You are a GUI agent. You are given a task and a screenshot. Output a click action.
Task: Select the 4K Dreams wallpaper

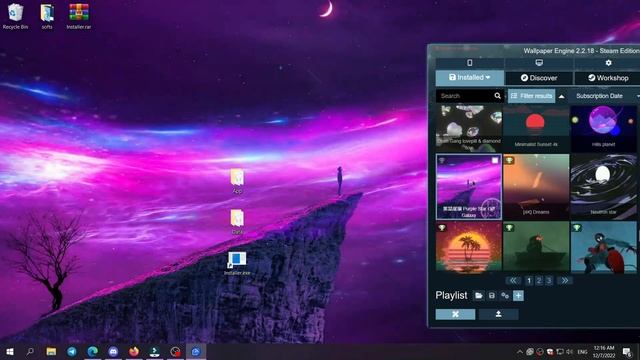(536, 187)
